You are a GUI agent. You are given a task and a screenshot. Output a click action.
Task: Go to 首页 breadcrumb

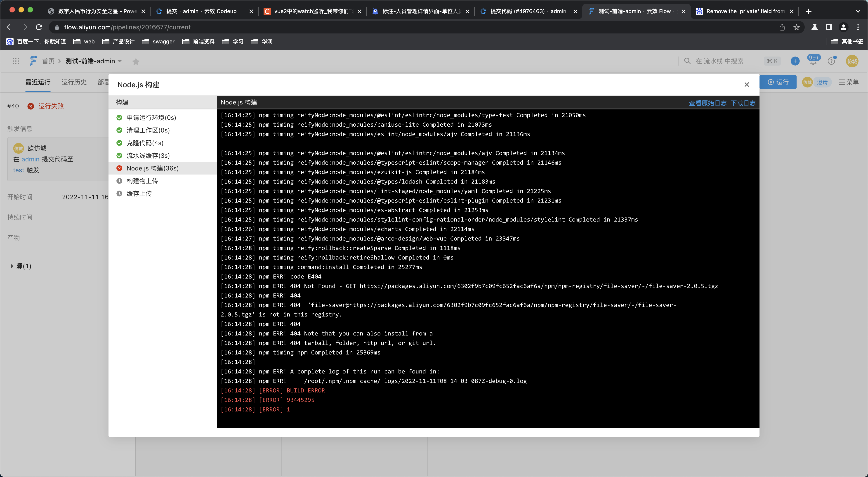tap(48, 61)
